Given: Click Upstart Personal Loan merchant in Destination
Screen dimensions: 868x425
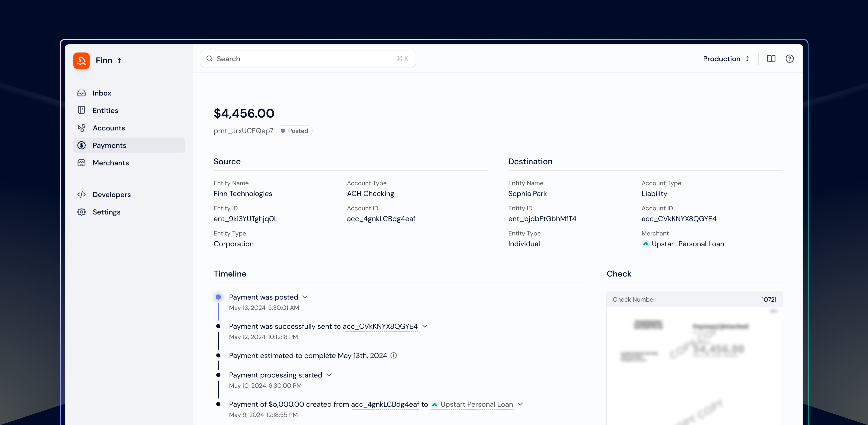Looking at the screenshot, I should tap(688, 244).
